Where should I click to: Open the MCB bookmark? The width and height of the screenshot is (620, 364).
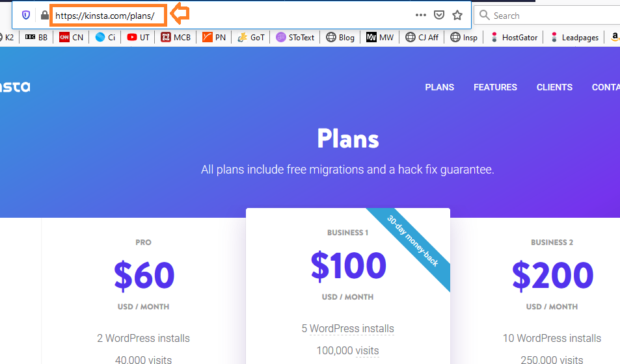[176, 37]
